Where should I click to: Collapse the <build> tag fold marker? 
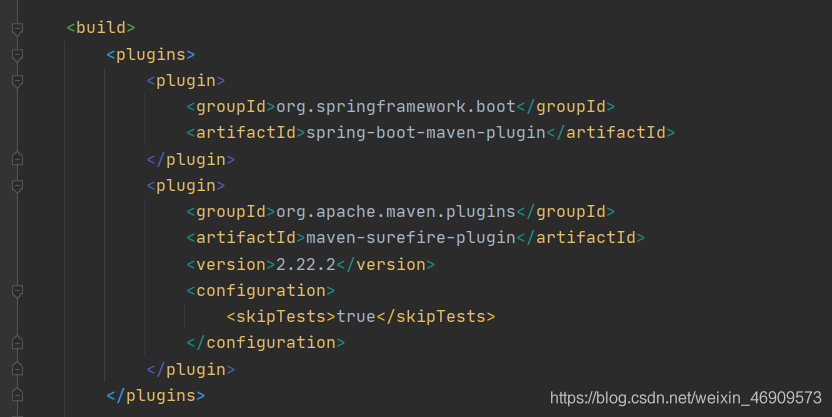coord(17,28)
